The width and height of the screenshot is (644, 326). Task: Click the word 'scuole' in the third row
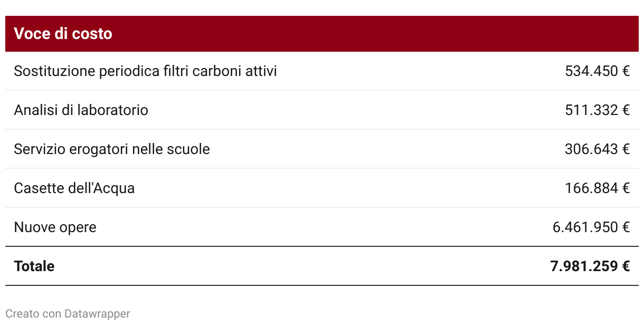(188, 149)
